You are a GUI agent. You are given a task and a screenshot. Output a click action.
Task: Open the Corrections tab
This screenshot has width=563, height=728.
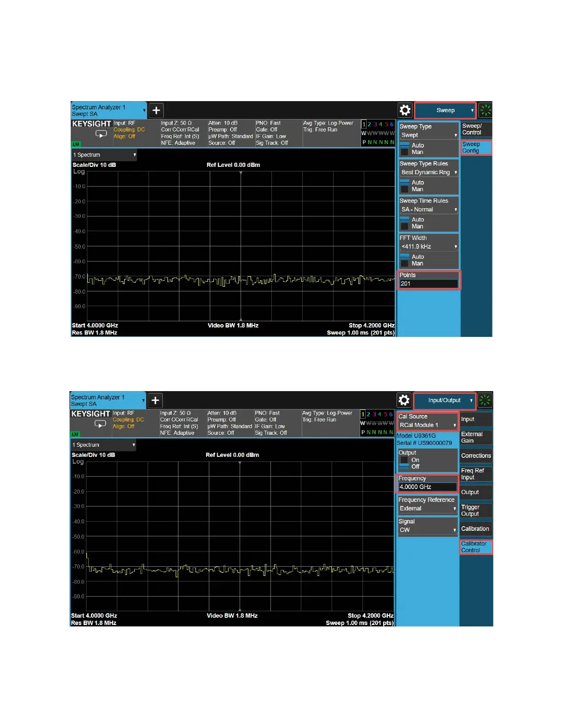(x=476, y=456)
